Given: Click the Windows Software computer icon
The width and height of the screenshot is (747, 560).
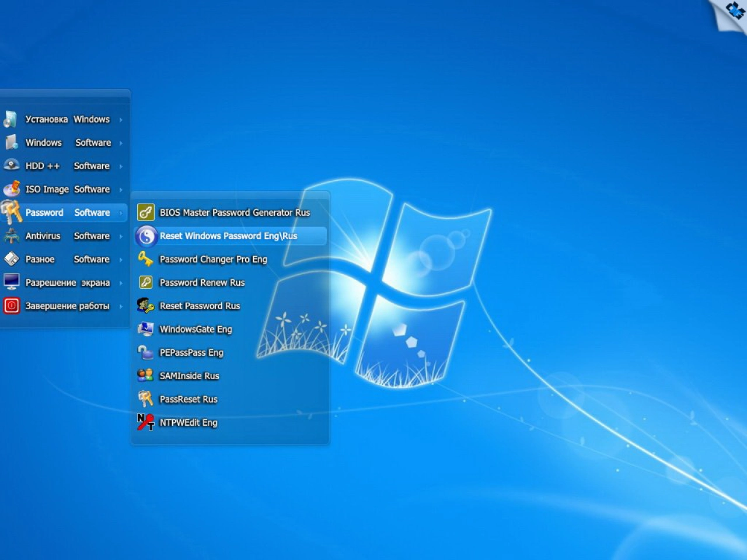Looking at the screenshot, I should click(11, 142).
